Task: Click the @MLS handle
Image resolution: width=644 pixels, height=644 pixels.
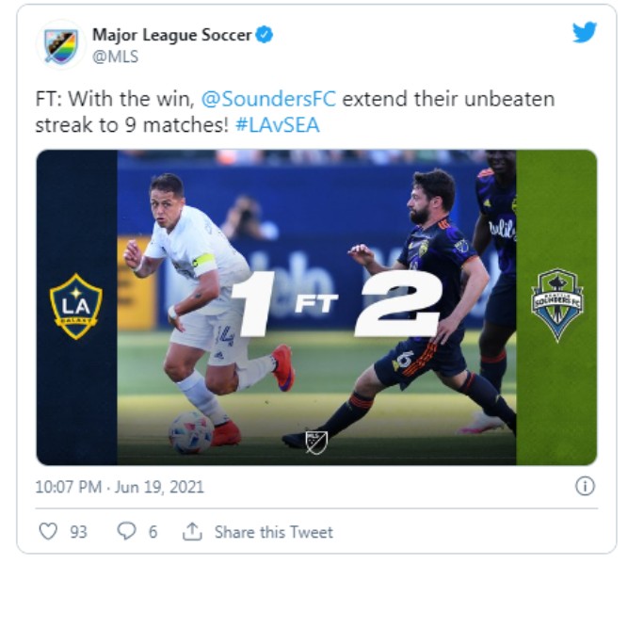Action: pos(116,56)
